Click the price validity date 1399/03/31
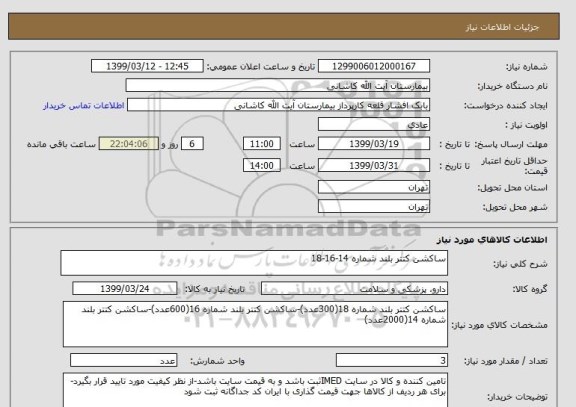Screen dimensions: 576x407 tap(374, 165)
